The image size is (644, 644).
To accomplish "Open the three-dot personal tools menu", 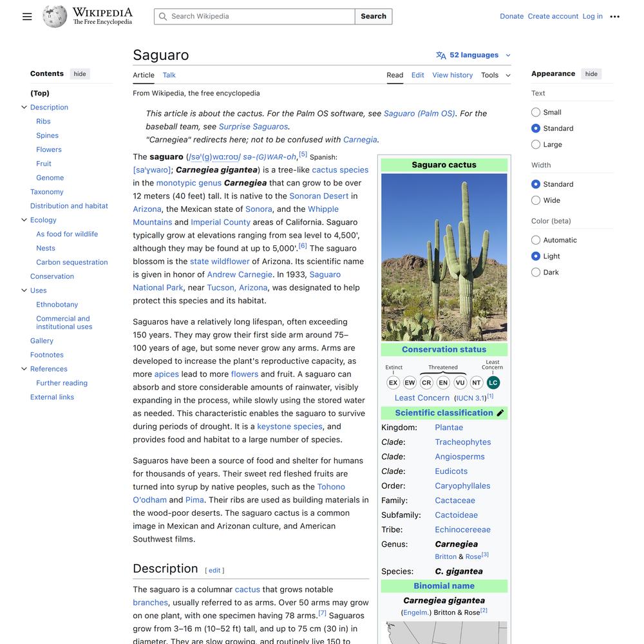I will [614, 17].
